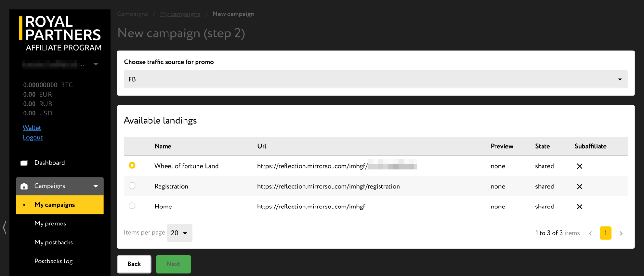The image size is (644, 276).
Task: Go to the previous page arrow
Action: point(590,233)
